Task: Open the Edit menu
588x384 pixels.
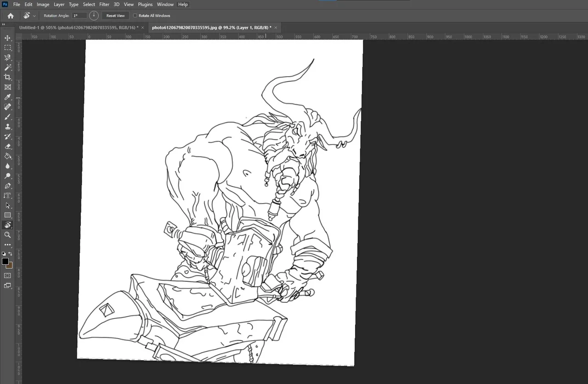Action: click(x=28, y=4)
